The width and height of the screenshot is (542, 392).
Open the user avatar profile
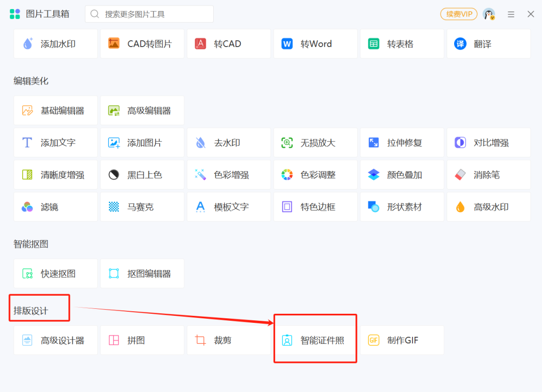coord(488,14)
